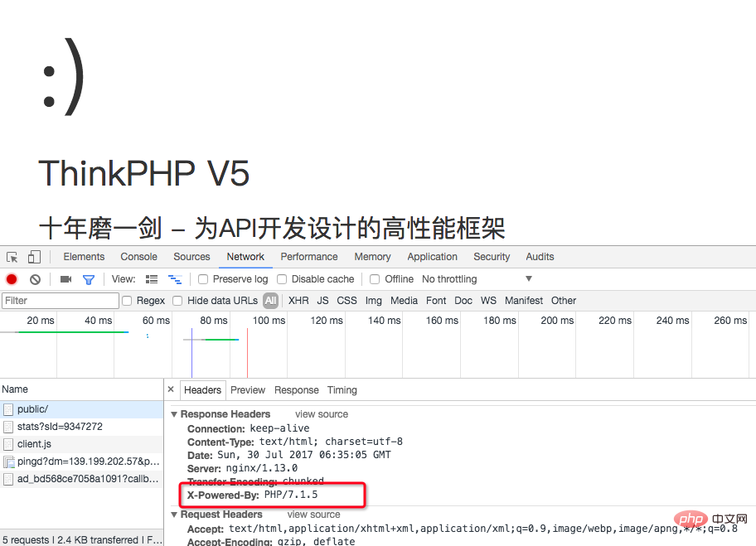Toggle the waterfall overview view icon
756x546 pixels.
[175, 279]
